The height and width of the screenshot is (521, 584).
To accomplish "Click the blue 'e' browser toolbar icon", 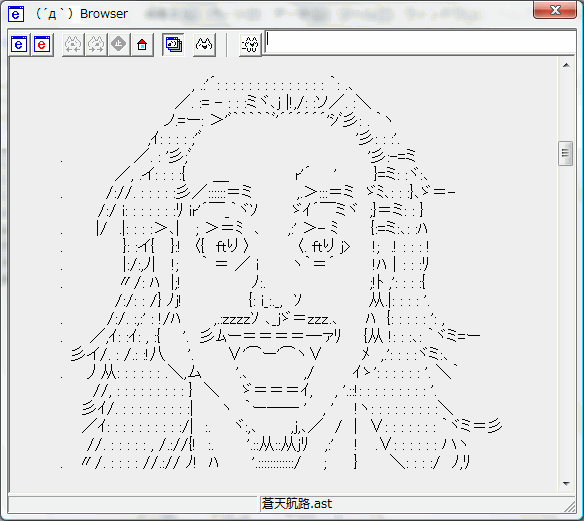I will coord(19,45).
